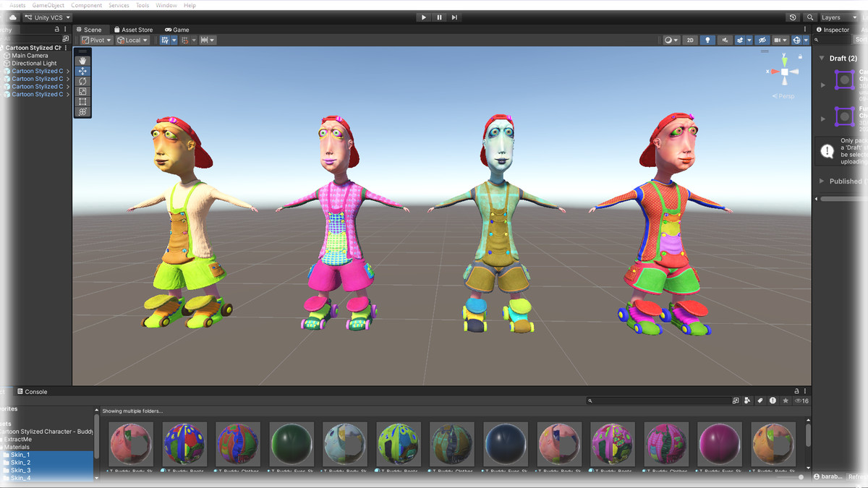This screenshot has height=488, width=868.
Task: Toggle hidden objects visibility eye
Action: tap(762, 40)
